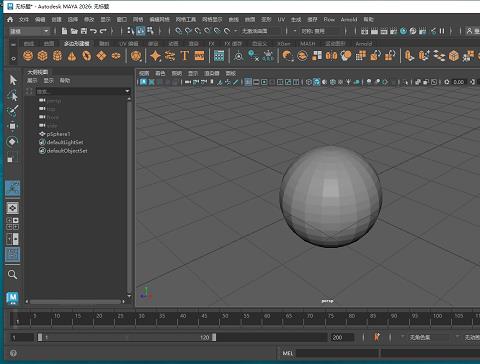
Task: Select the Paint Selection tool
Action: [x=13, y=110]
